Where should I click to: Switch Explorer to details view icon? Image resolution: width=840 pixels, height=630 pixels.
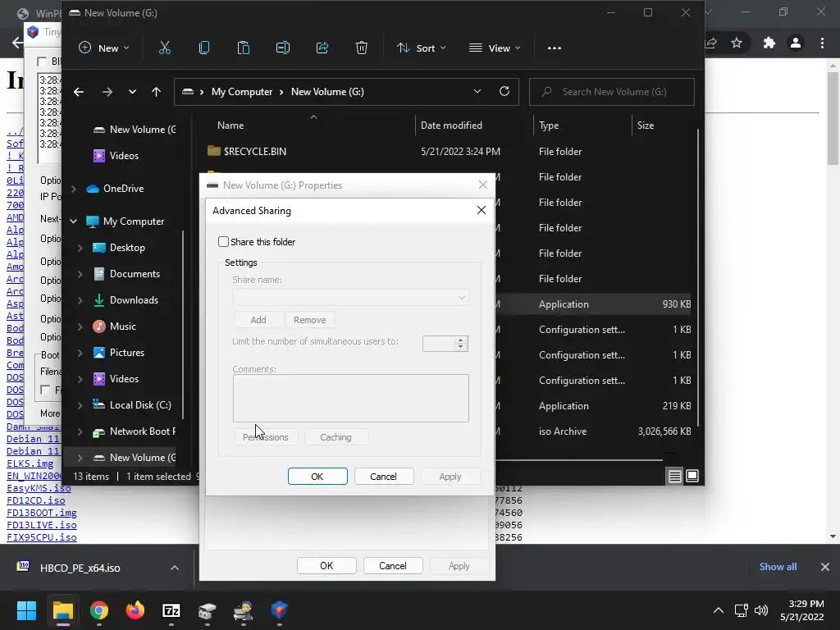tap(674, 476)
